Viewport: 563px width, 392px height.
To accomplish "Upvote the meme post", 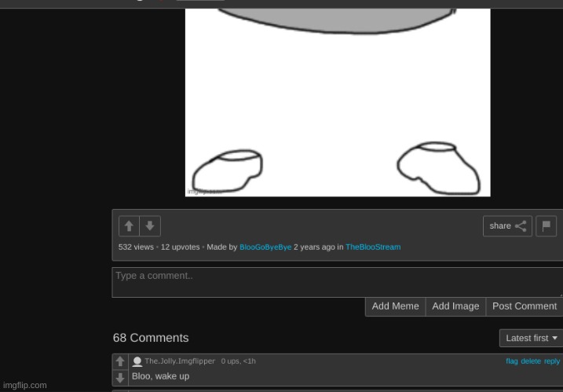I will point(129,226).
